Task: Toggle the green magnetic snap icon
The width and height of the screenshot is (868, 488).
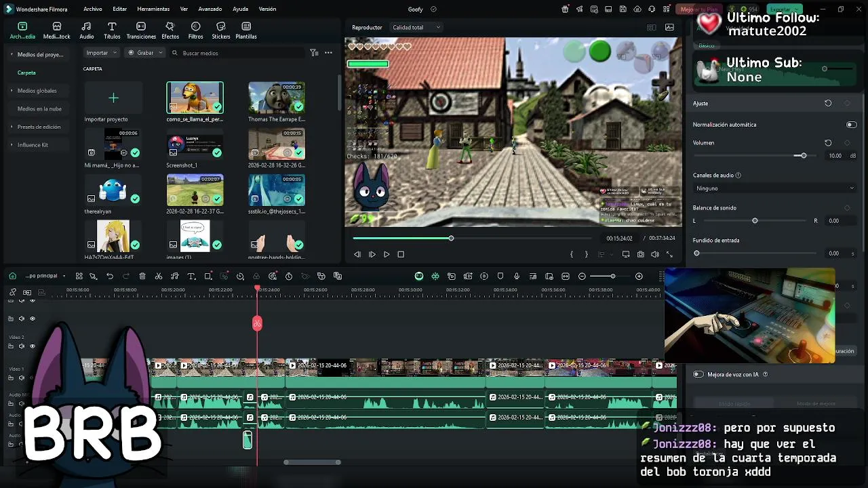Action: click(435, 277)
